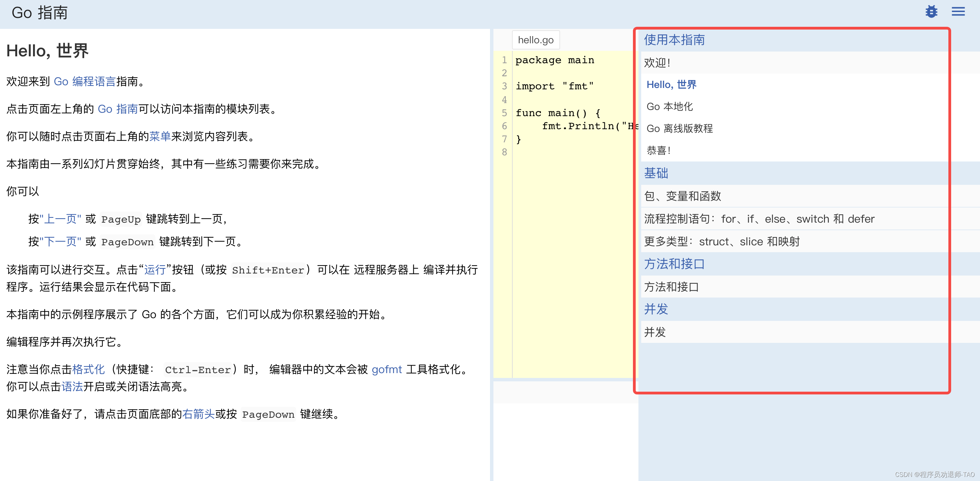
Task: Click the "下一页" link
Action: 60,242
